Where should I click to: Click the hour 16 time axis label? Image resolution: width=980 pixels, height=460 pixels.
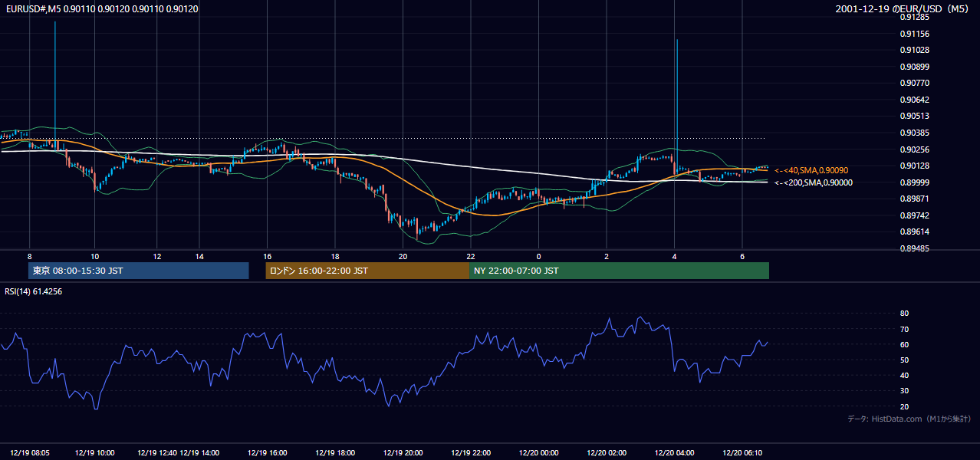pos(267,256)
